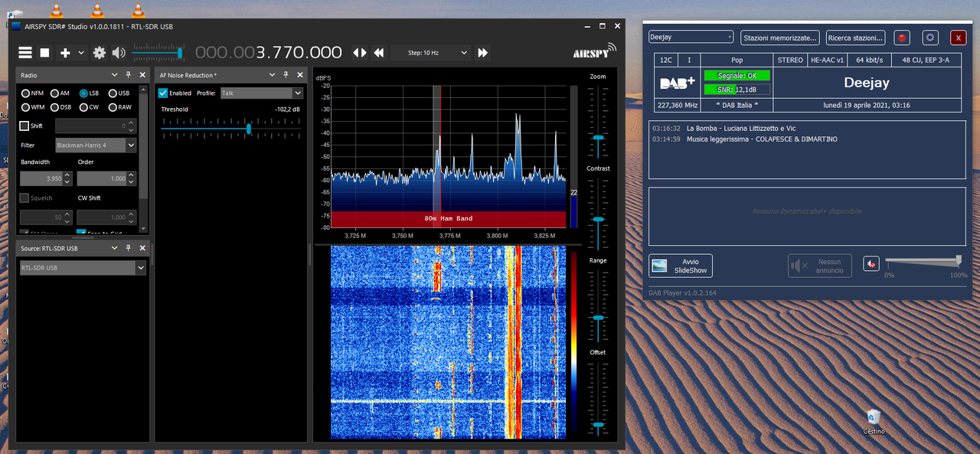Open the Deejay station dropdown in DAB Player
Screen dimensions: 980x454
coord(691,37)
